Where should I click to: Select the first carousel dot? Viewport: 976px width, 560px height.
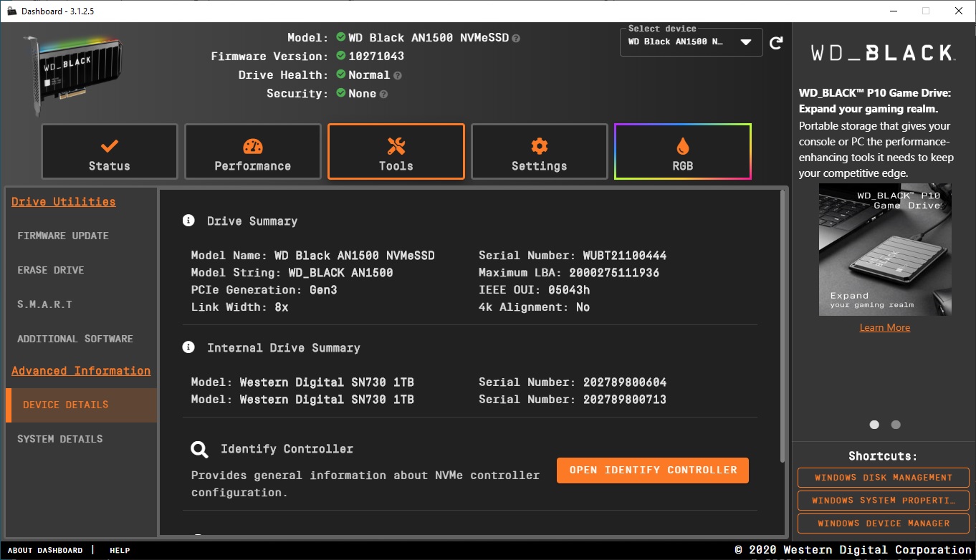click(874, 425)
